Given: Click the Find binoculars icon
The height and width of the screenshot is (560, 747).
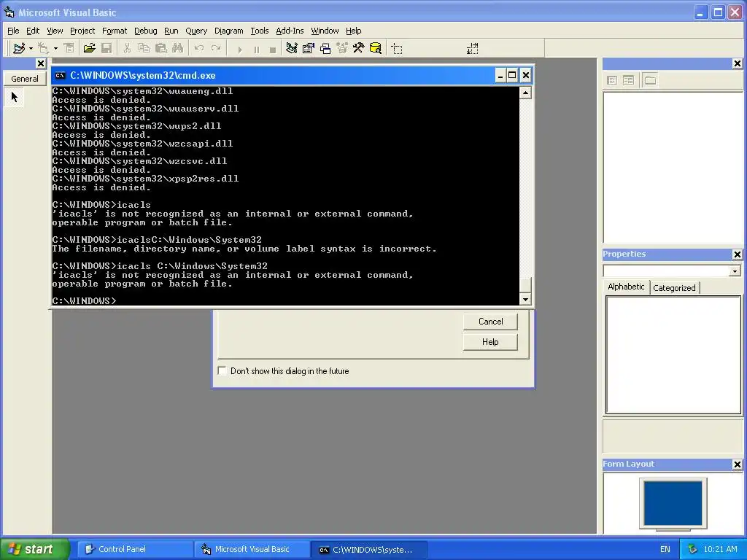Looking at the screenshot, I should point(178,48).
